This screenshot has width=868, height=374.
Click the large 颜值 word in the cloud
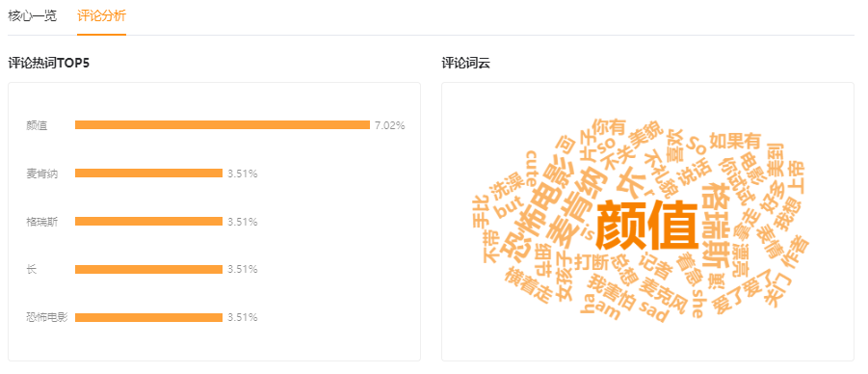click(646, 225)
